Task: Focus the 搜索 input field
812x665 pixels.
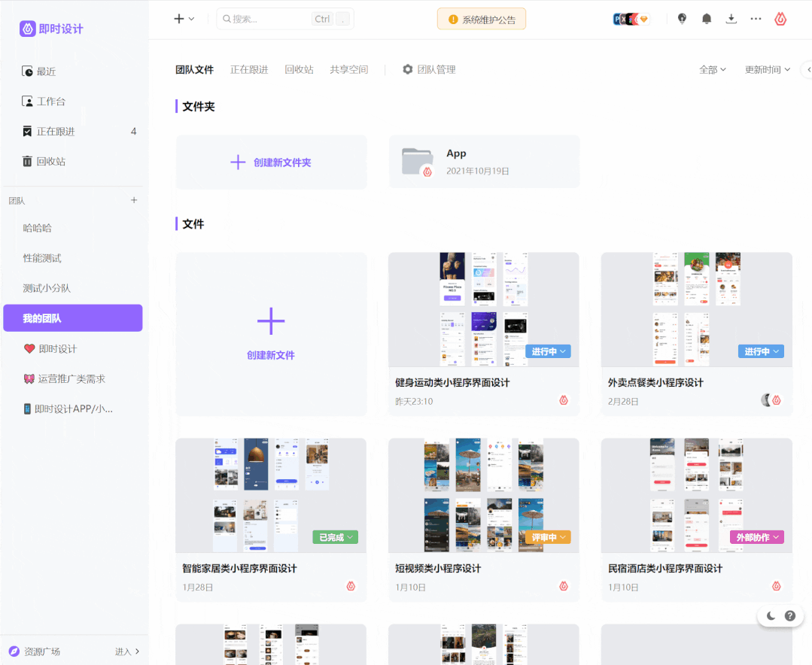Action: [x=284, y=19]
